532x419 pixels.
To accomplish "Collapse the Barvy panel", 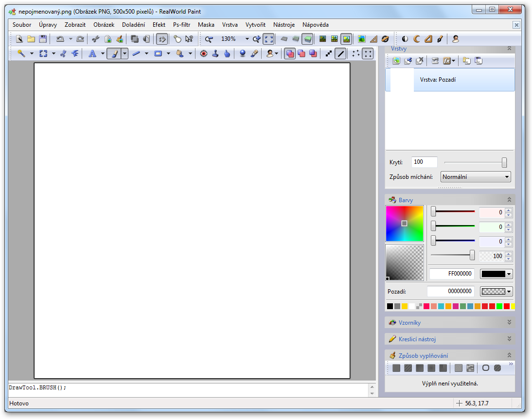I will click(x=509, y=200).
